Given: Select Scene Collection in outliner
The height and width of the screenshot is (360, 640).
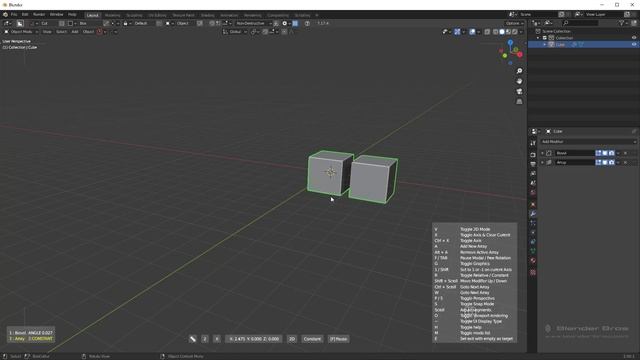Looking at the screenshot, I should coord(556,31).
